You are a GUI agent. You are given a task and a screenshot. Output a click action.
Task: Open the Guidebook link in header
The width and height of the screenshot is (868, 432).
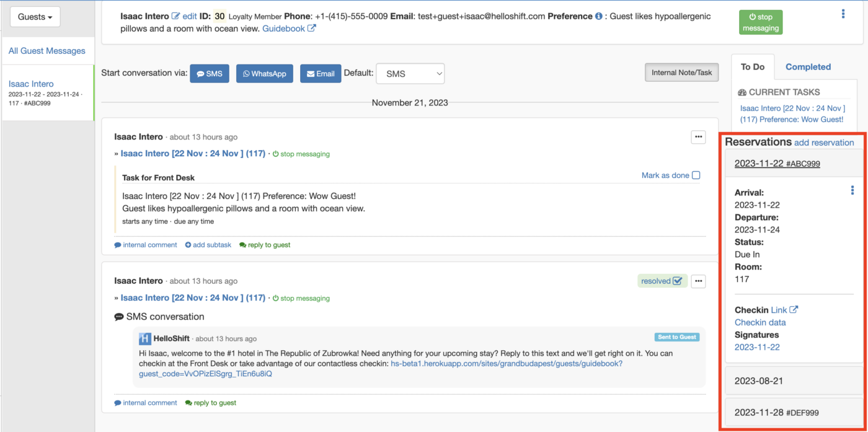pyautogui.click(x=289, y=29)
